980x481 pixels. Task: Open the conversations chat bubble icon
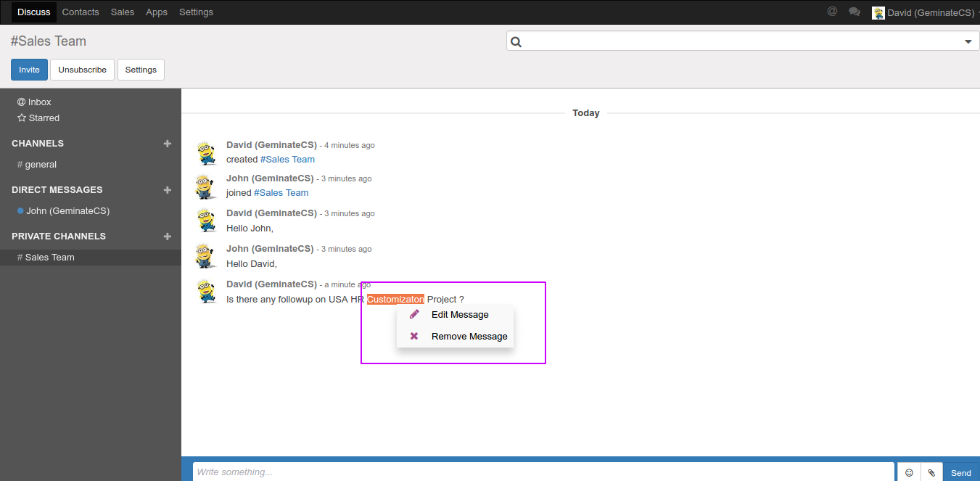pos(855,12)
